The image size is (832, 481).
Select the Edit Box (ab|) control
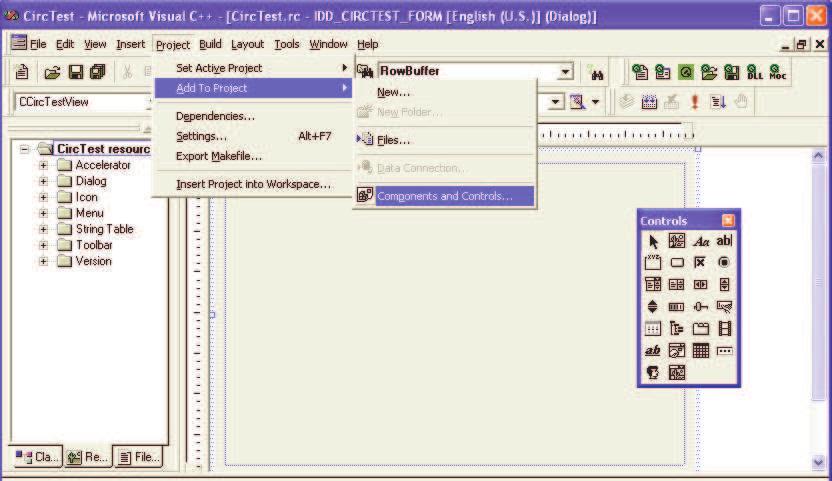click(x=724, y=242)
